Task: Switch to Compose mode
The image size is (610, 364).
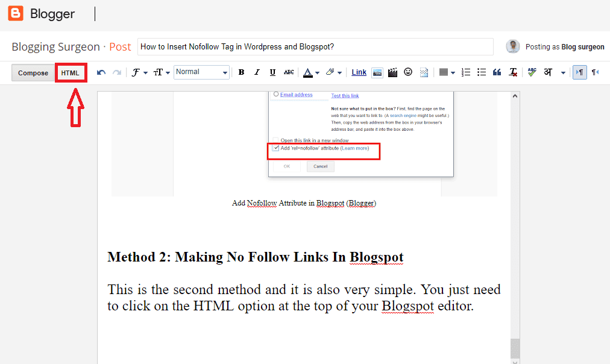Action: (33, 73)
